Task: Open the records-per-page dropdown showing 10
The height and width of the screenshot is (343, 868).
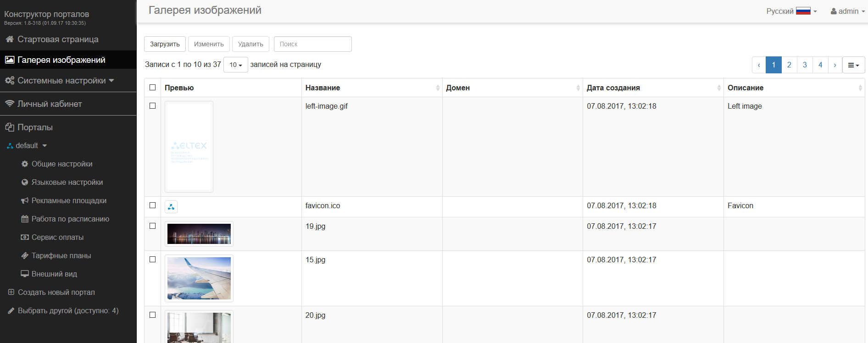Action: click(x=235, y=65)
